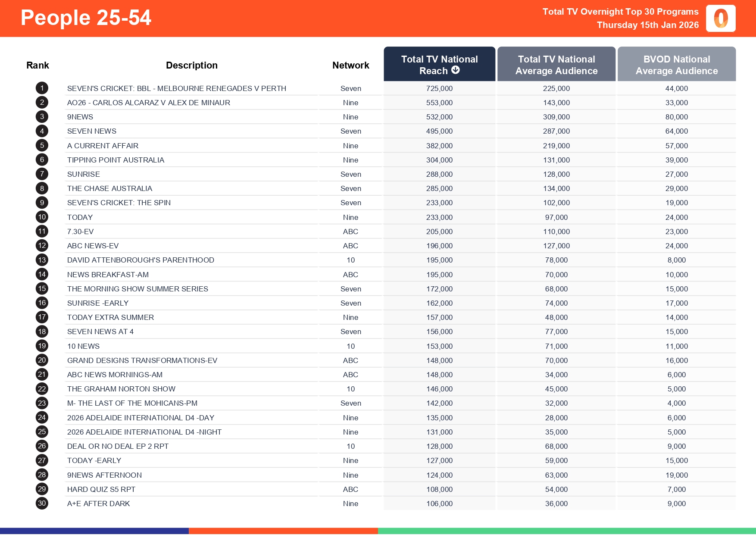
Task: Select the rank 15 badge for THE MORNING SHOW
Action: pos(41,288)
